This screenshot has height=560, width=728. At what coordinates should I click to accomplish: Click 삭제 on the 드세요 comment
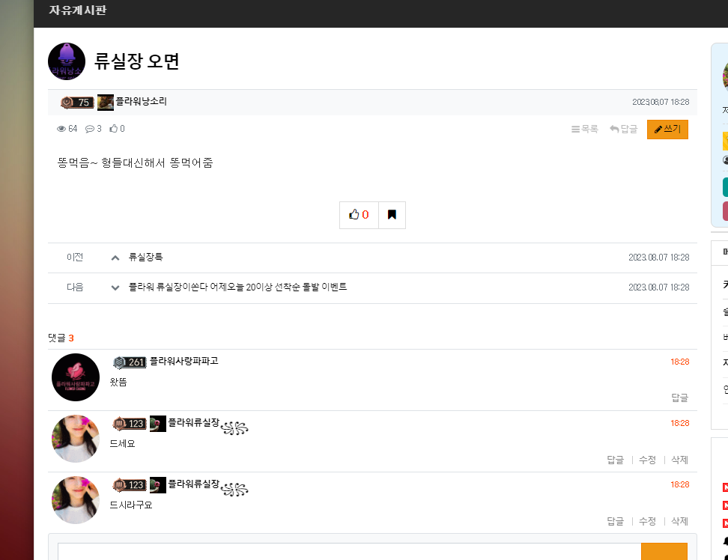click(680, 460)
